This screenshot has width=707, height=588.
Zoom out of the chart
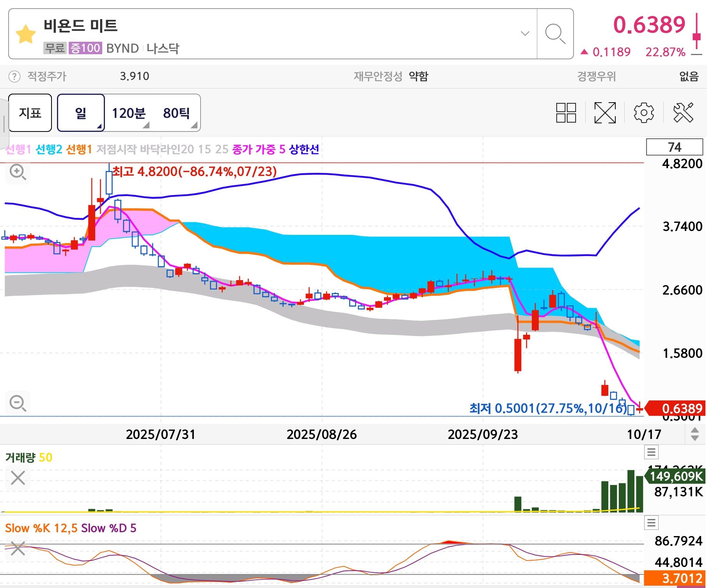18,403
